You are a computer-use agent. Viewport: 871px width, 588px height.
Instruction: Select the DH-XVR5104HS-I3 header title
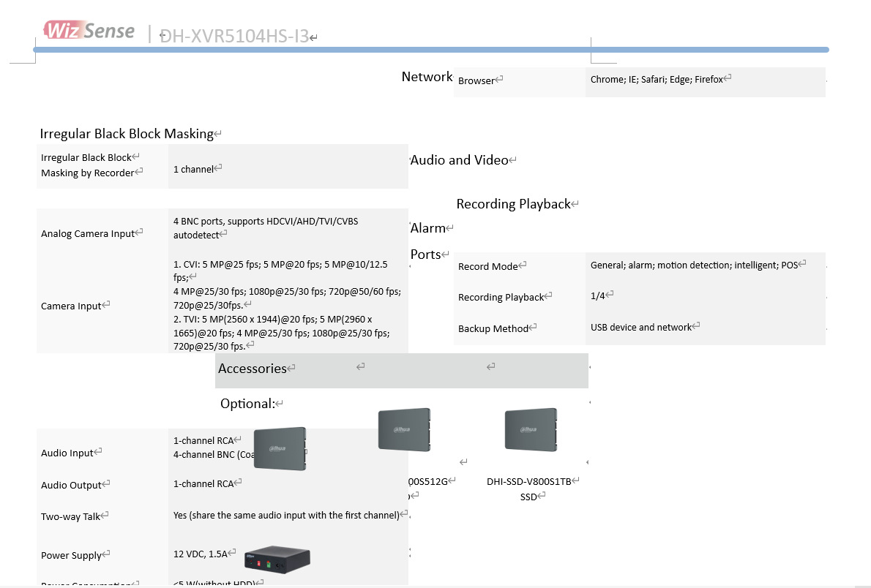click(x=234, y=36)
